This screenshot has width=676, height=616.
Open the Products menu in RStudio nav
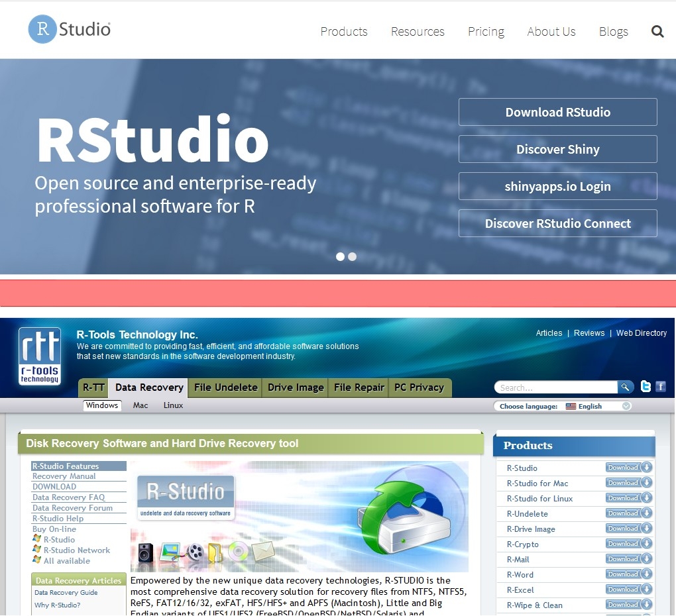343,31
